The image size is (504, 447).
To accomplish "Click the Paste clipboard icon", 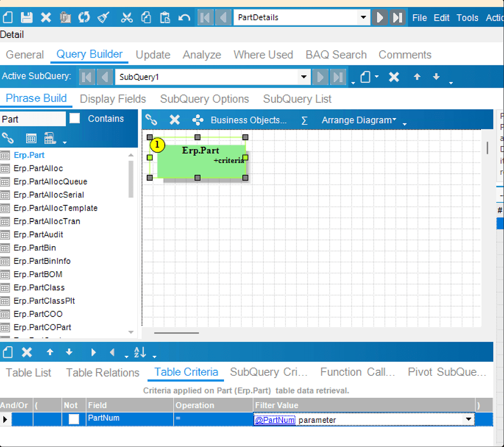I will pos(164,17).
